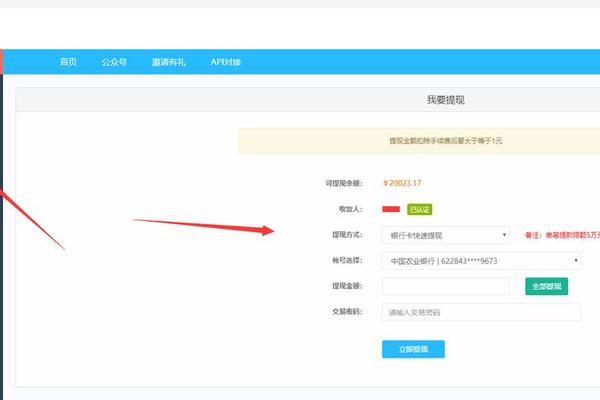This screenshot has height=400, width=600.
Task: Open the 首页 navigation tab
Action: click(x=68, y=62)
